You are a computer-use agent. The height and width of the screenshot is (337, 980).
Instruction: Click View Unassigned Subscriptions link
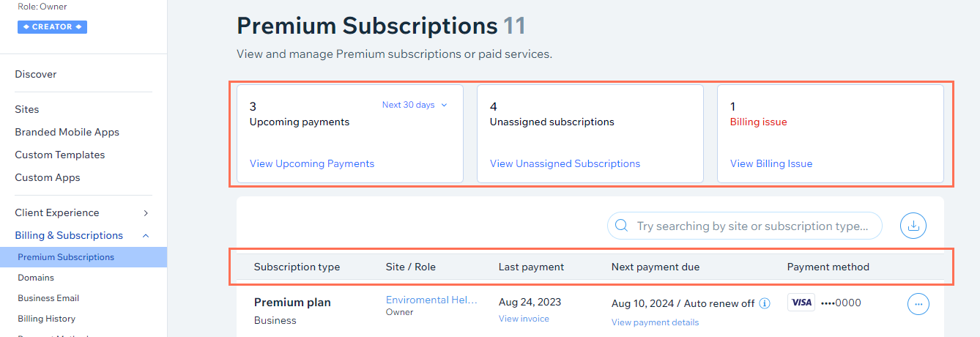coord(565,163)
